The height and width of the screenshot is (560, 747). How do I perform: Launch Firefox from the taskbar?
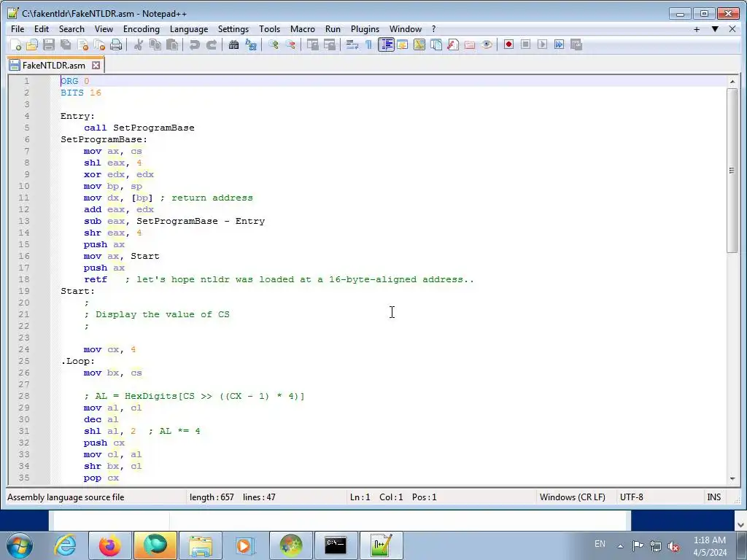tap(110, 545)
